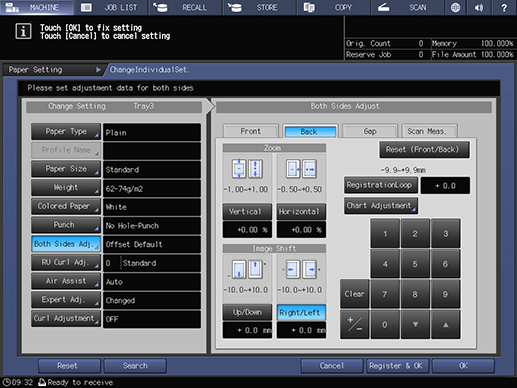The width and height of the screenshot is (517, 388).
Task: Open the help question mark icon
Action: [504, 7]
